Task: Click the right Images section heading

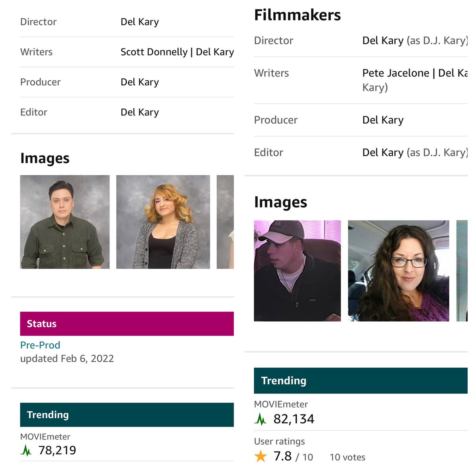Action: tap(280, 202)
